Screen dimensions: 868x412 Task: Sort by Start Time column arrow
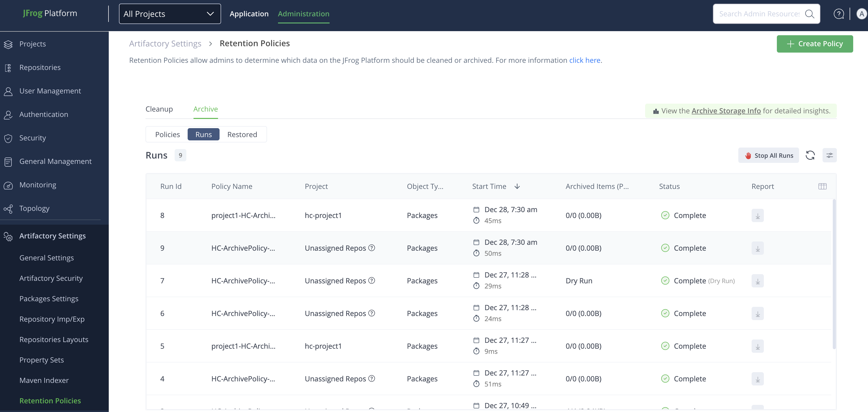click(x=517, y=186)
